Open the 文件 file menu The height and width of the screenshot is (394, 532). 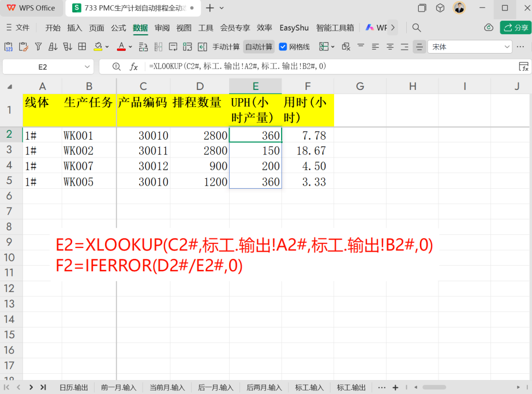18,28
